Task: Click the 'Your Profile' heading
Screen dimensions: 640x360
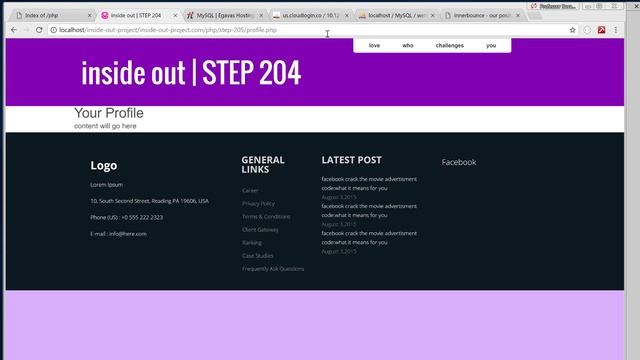Action: [109, 113]
